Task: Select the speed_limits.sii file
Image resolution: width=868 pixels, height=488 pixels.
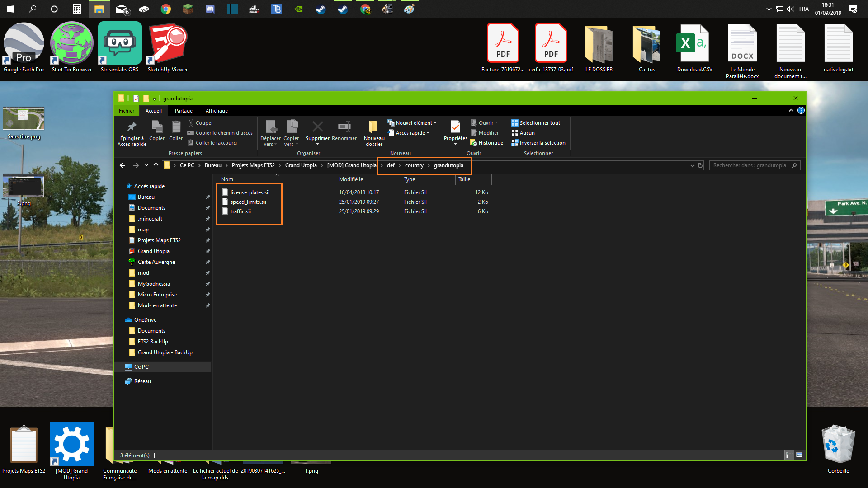Action: [x=248, y=202]
